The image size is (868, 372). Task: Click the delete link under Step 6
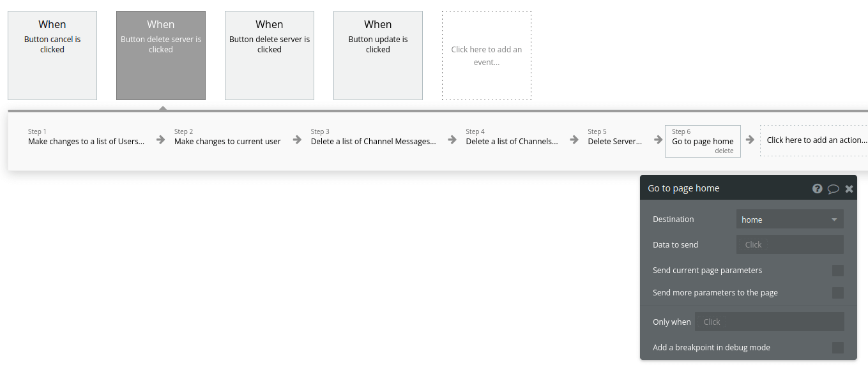(724, 151)
